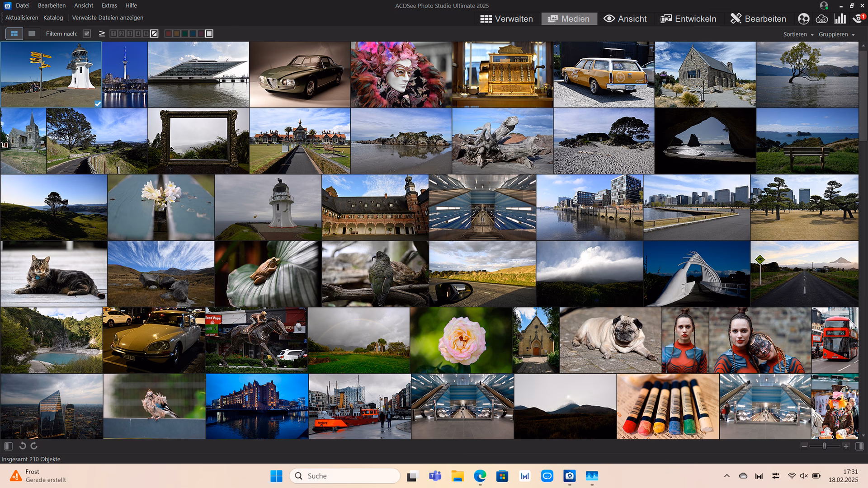Open the Messages eye icon with notification

point(858,19)
